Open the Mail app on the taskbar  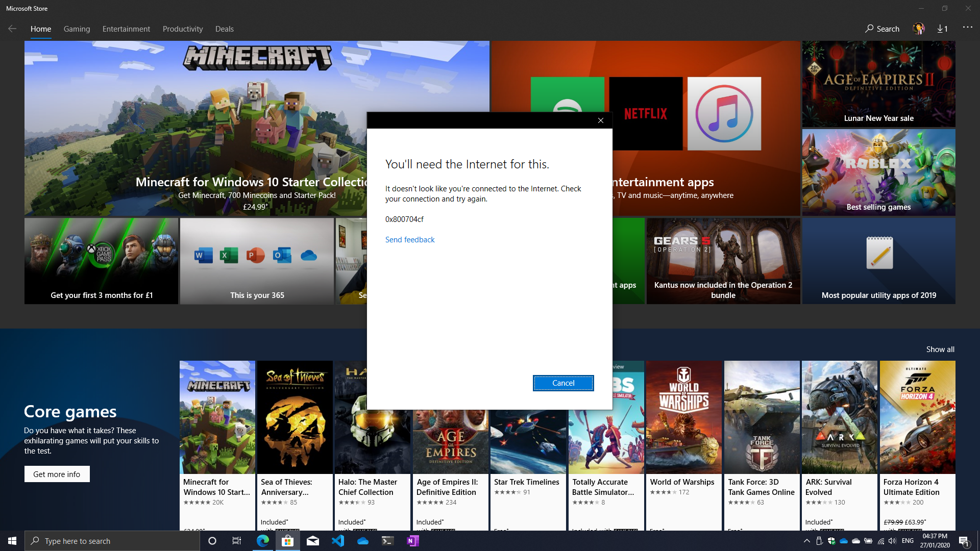[313, 541]
